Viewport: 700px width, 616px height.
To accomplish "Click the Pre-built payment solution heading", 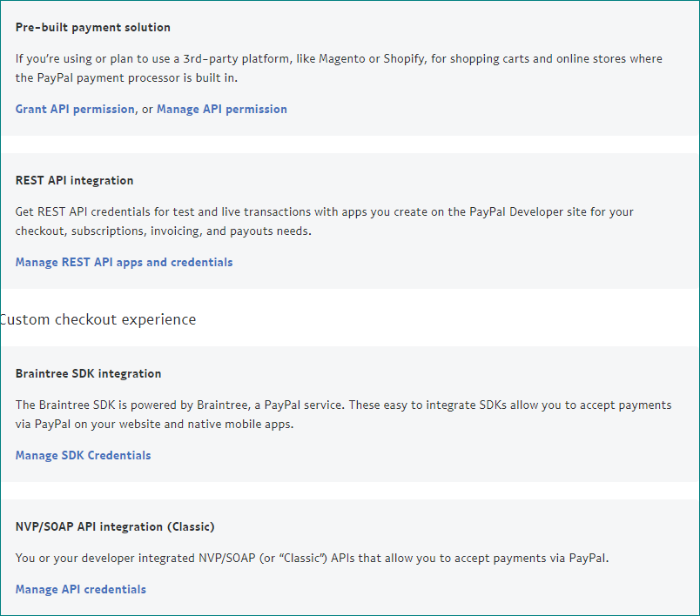I will [x=93, y=28].
